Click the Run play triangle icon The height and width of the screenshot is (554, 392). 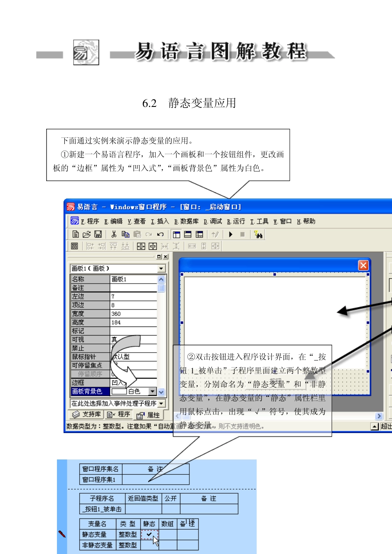[231, 234]
